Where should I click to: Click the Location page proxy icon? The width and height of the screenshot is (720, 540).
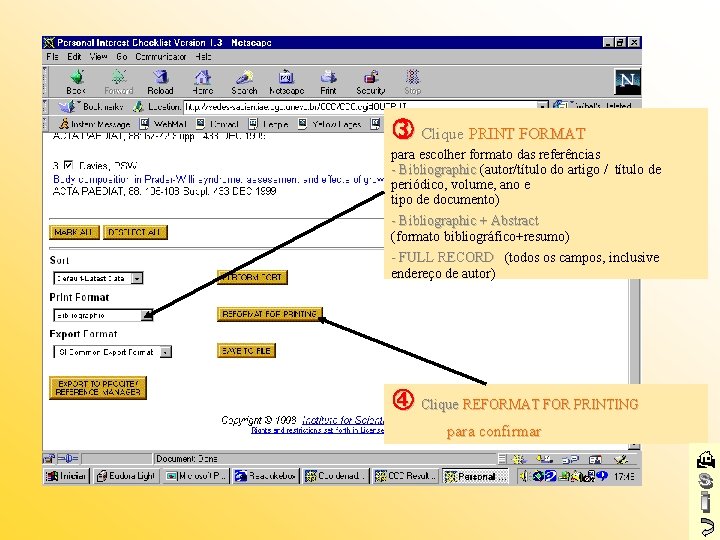[x=138, y=107]
